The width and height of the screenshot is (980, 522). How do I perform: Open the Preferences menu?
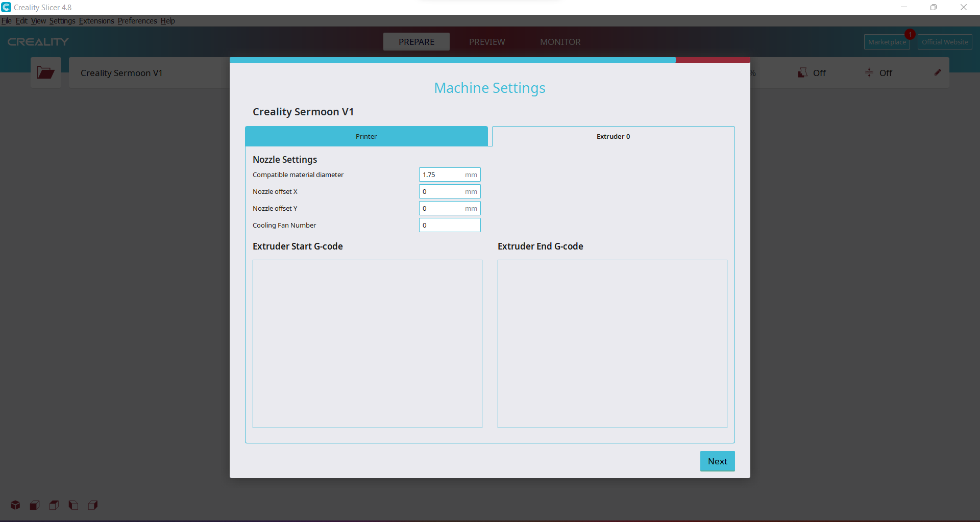[137, 21]
